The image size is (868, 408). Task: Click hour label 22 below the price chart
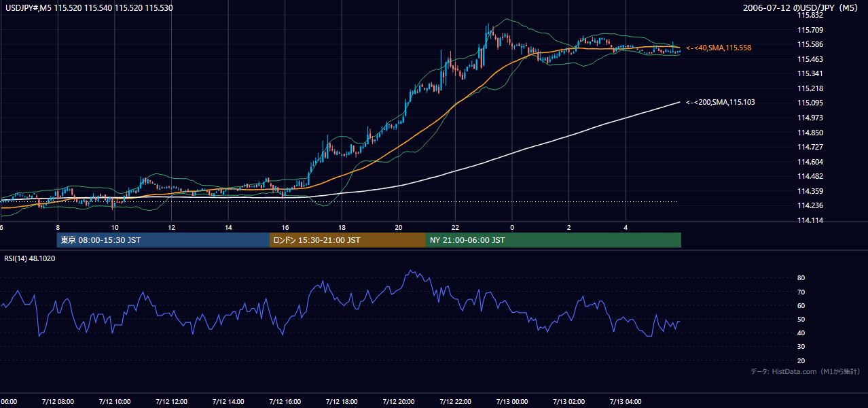point(456,227)
